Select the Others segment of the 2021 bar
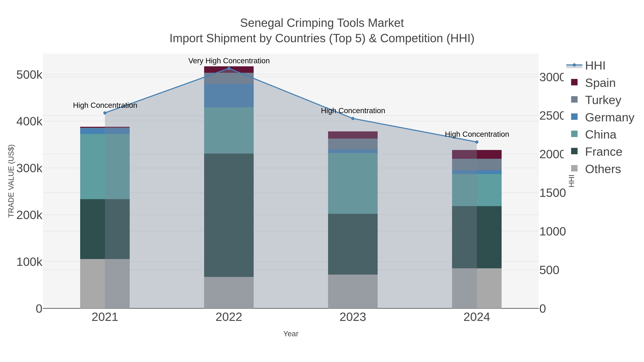The image size is (644, 362). [105, 284]
